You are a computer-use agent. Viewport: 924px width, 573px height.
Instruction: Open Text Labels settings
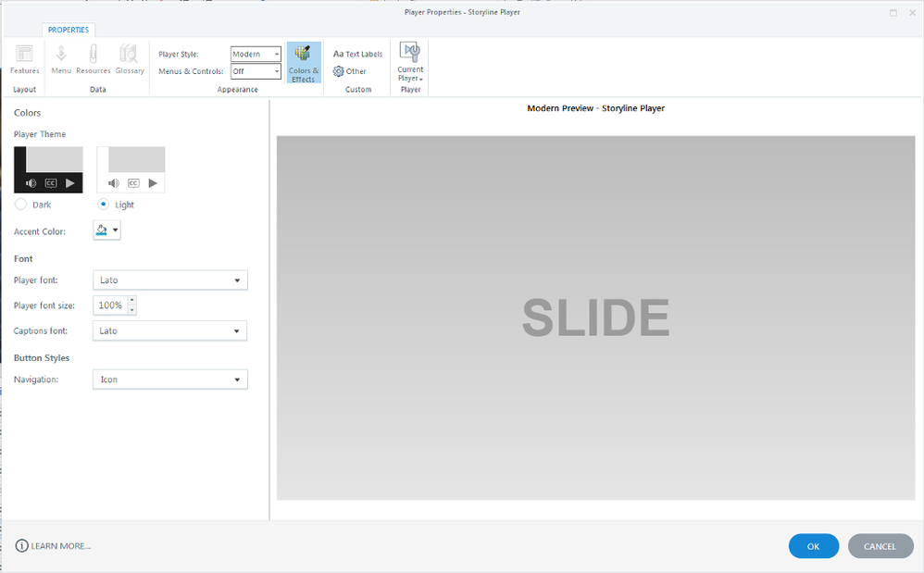[x=357, y=54]
